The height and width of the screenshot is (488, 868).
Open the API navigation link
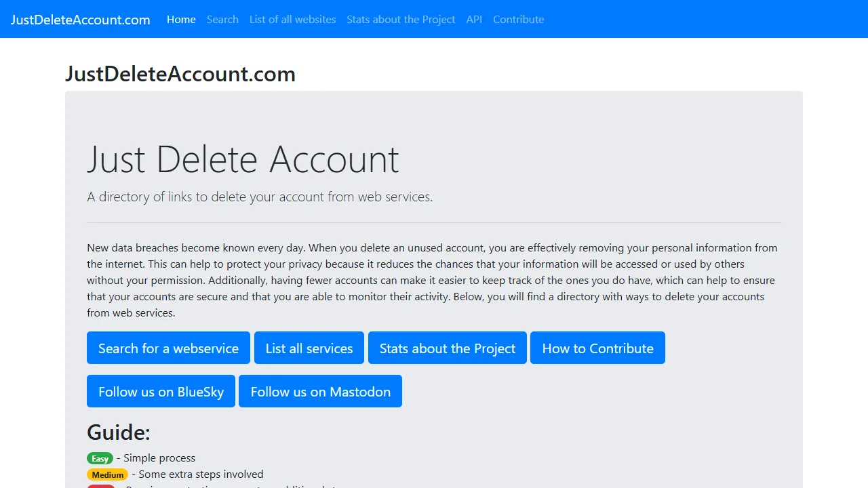pos(474,20)
